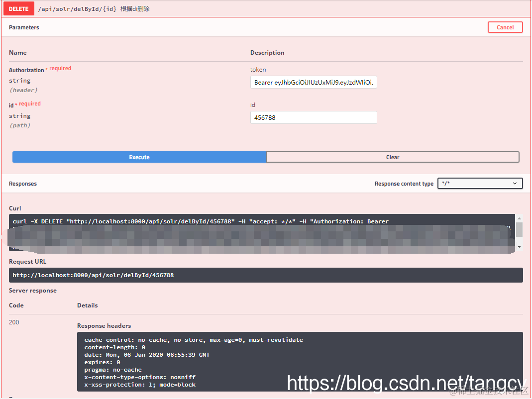Image resolution: width=532 pixels, height=399 pixels.
Task: Focus the Authorization token input field
Action: coord(314,83)
